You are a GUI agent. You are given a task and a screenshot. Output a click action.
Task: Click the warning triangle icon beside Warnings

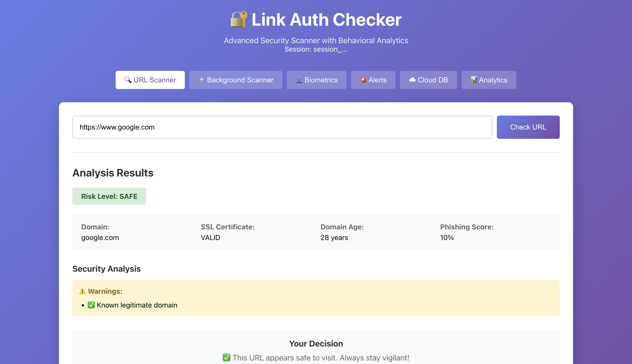pos(82,291)
